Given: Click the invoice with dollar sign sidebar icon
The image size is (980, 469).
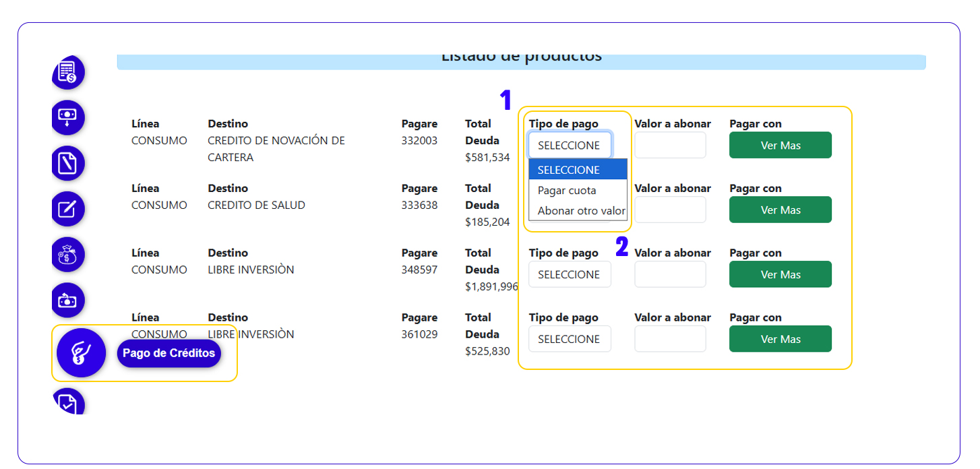Looking at the screenshot, I should coord(68,72).
